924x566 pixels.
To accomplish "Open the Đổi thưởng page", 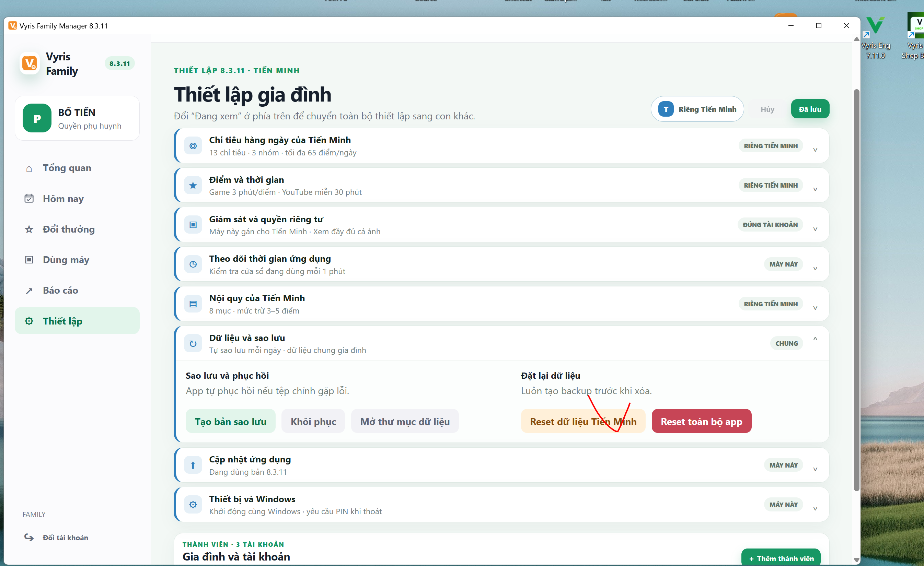I will pyautogui.click(x=77, y=229).
